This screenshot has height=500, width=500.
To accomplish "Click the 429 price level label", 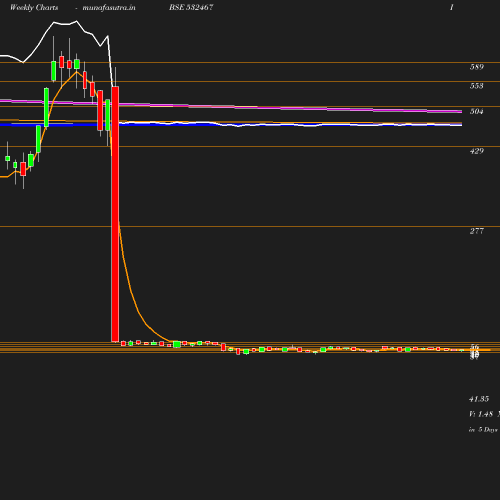I will click(x=477, y=151).
